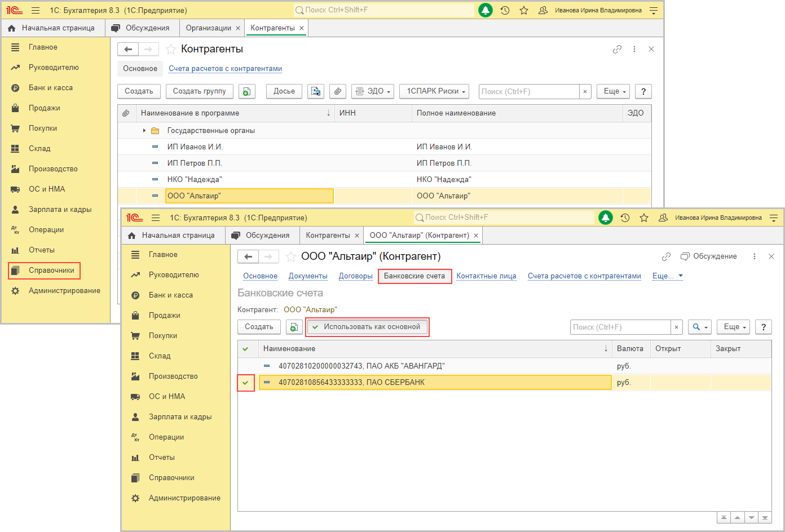Open the Банковские счета section link
Image resolution: width=785 pixels, height=532 pixels.
click(x=414, y=276)
